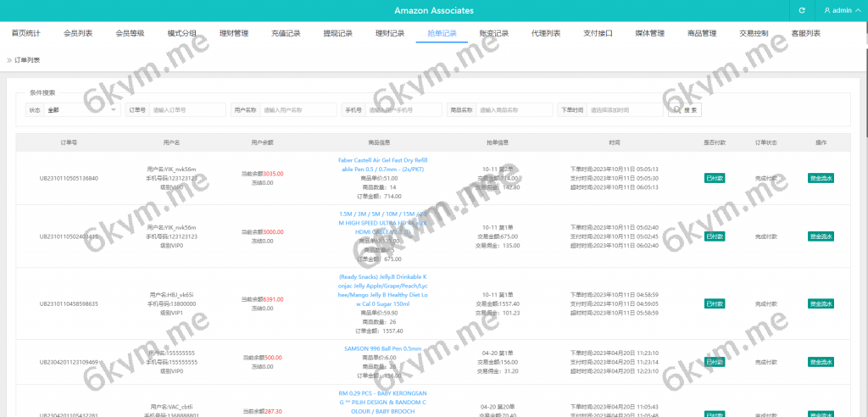Click order time 2023年04月20日 11:23:10
The height and width of the screenshot is (417, 868).
tap(626, 353)
